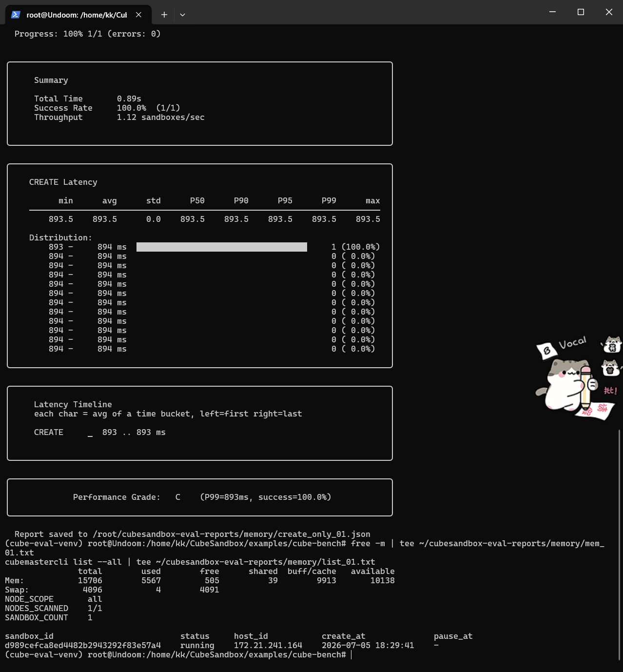Click the NODE_SCOPE all line
623x672 pixels.
pos(54,599)
